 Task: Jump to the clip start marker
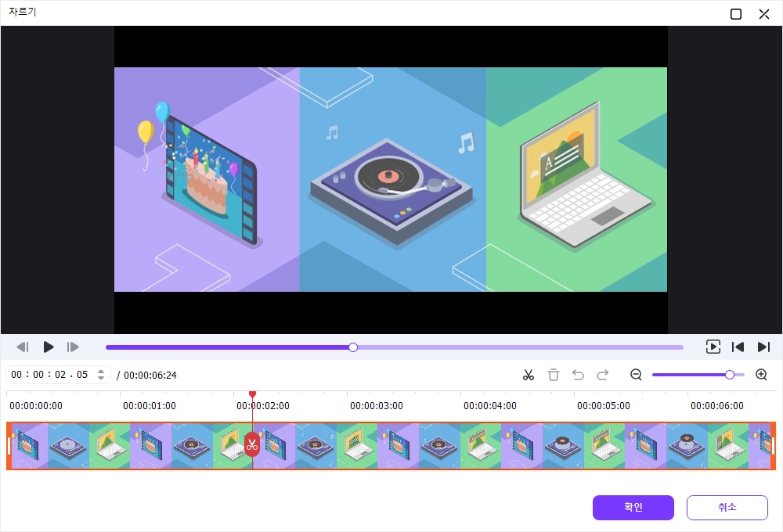coord(738,347)
